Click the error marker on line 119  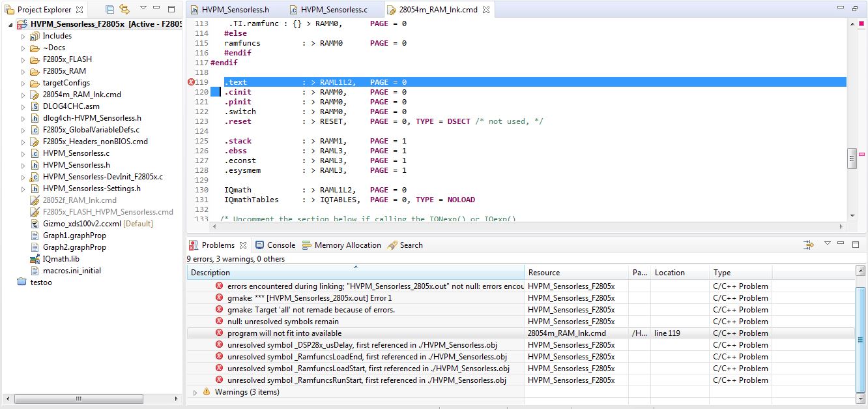191,82
